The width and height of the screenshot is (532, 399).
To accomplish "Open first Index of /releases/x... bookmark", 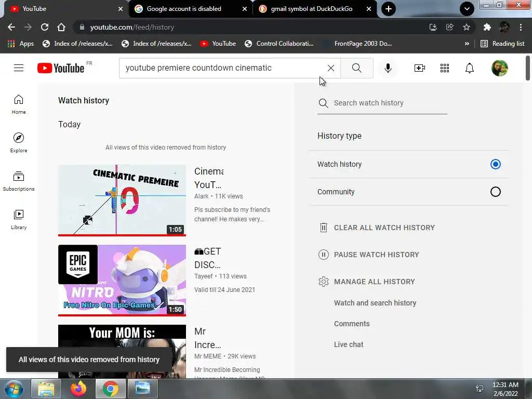I will pyautogui.click(x=78, y=44).
